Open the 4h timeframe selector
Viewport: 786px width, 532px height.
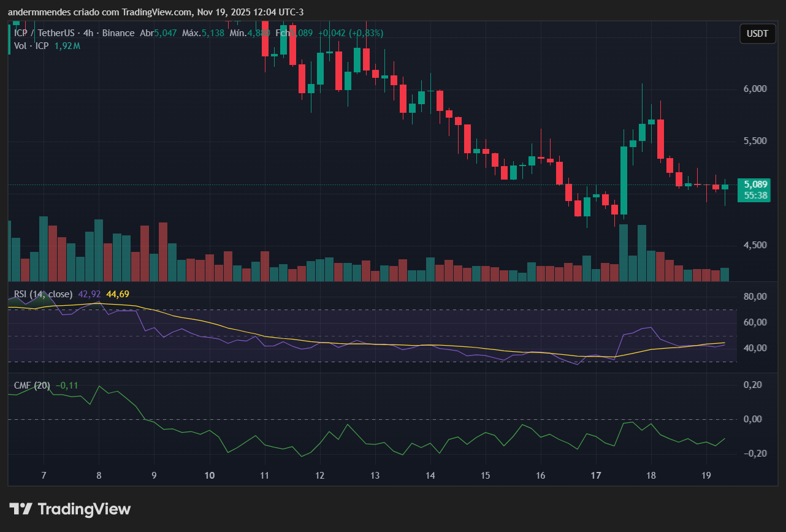pyautogui.click(x=88, y=33)
